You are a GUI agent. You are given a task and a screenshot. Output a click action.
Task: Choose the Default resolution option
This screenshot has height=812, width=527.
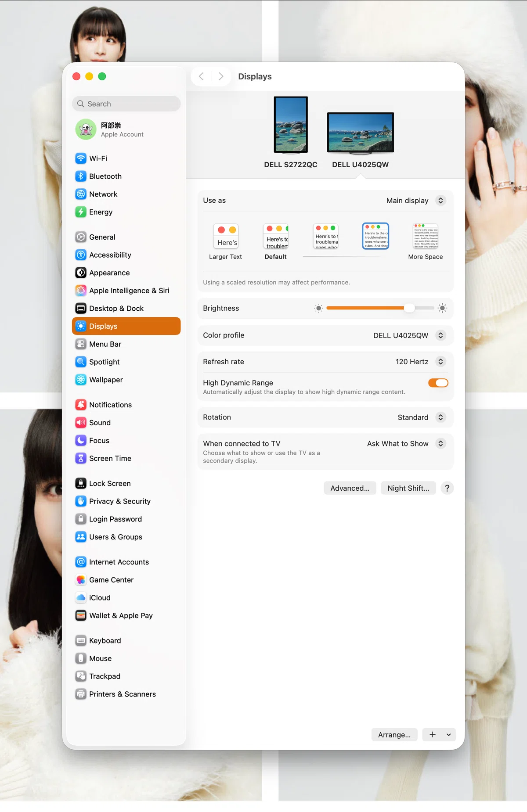point(276,241)
